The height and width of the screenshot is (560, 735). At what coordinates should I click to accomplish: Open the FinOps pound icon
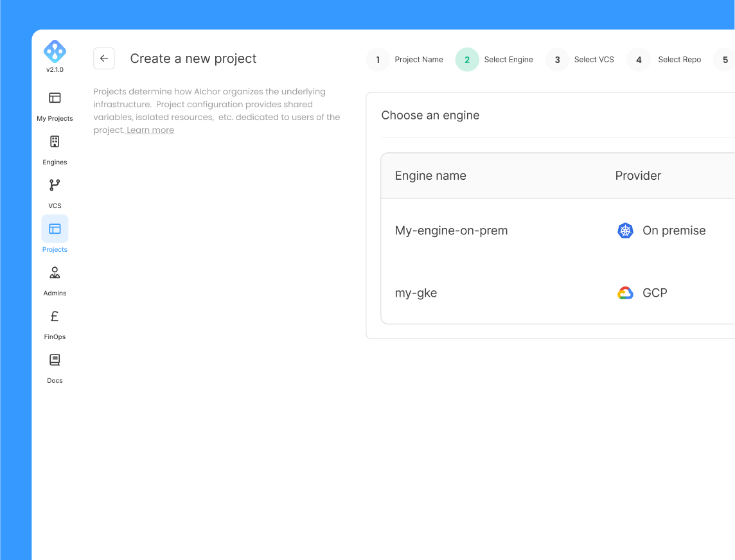(55, 317)
